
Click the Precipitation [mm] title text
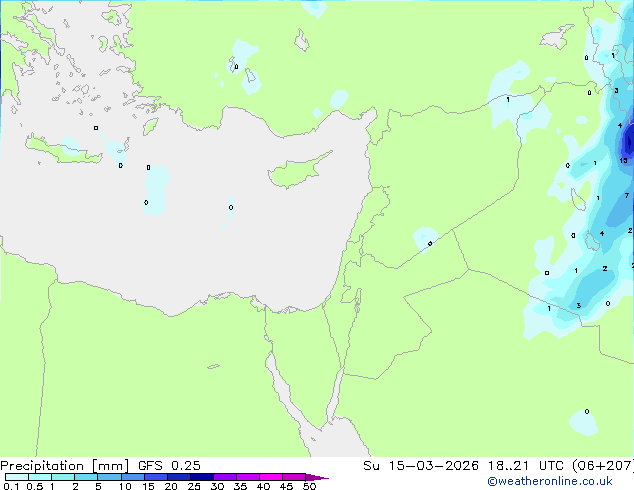pyautogui.click(x=65, y=466)
